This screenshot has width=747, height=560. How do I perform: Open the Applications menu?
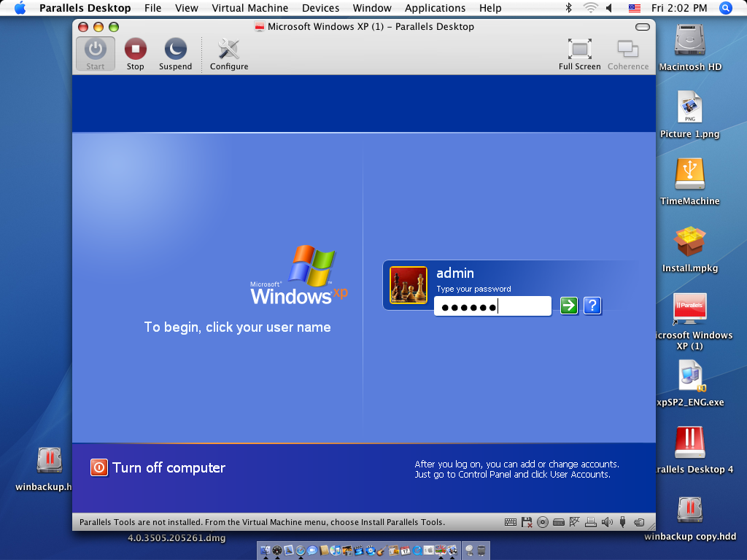click(435, 8)
